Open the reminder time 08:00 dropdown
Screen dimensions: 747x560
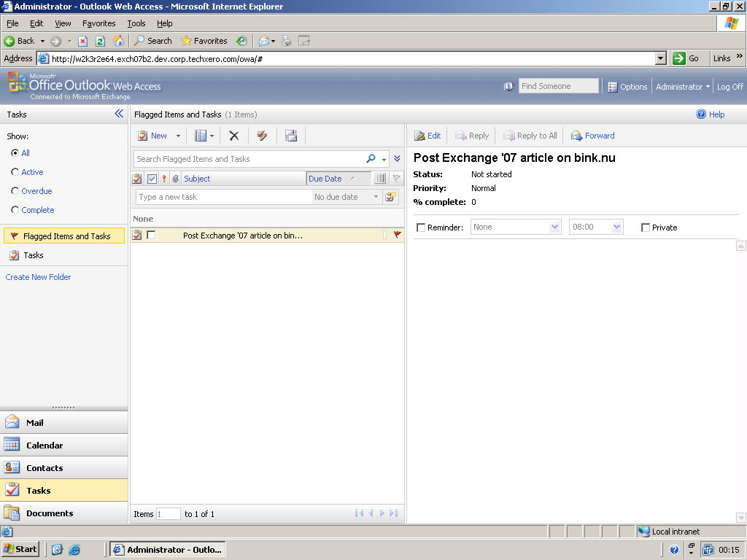click(617, 227)
